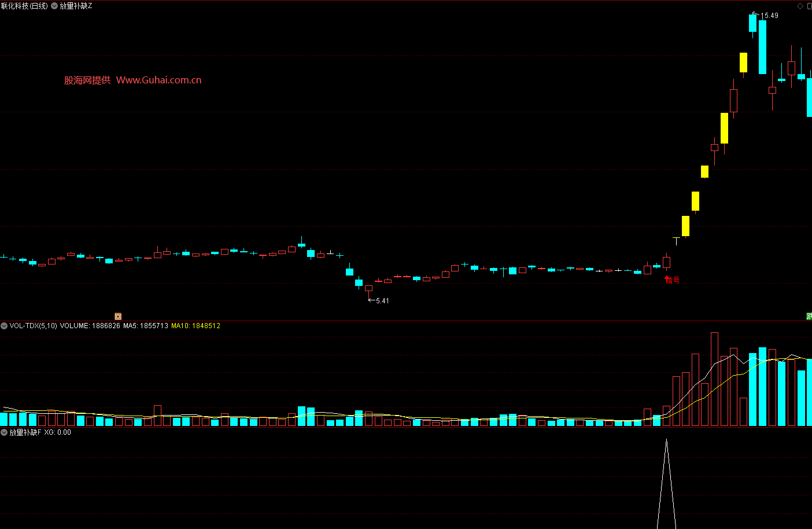The width and height of the screenshot is (812, 529).
Task: Click the yellow MA10 value label
Action: point(195,326)
